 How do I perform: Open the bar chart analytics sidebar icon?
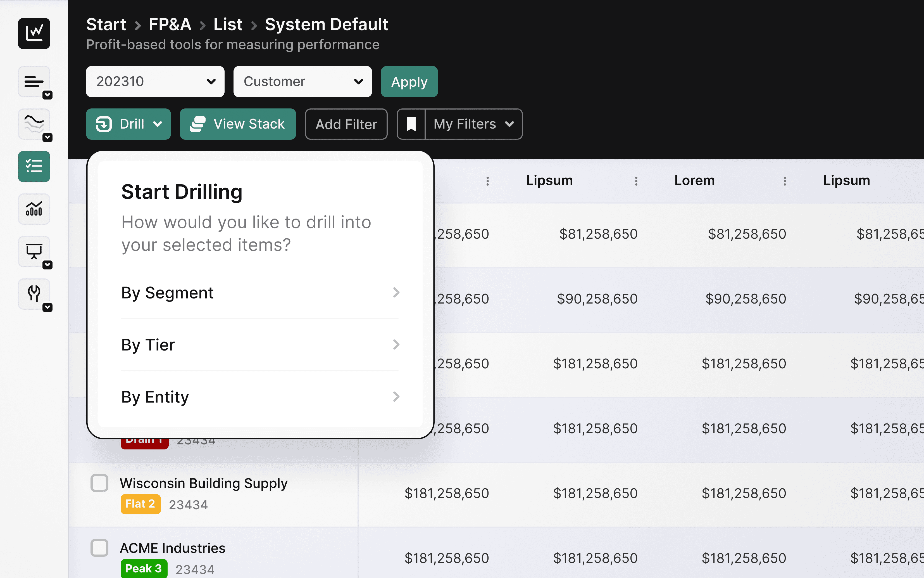click(34, 209)
